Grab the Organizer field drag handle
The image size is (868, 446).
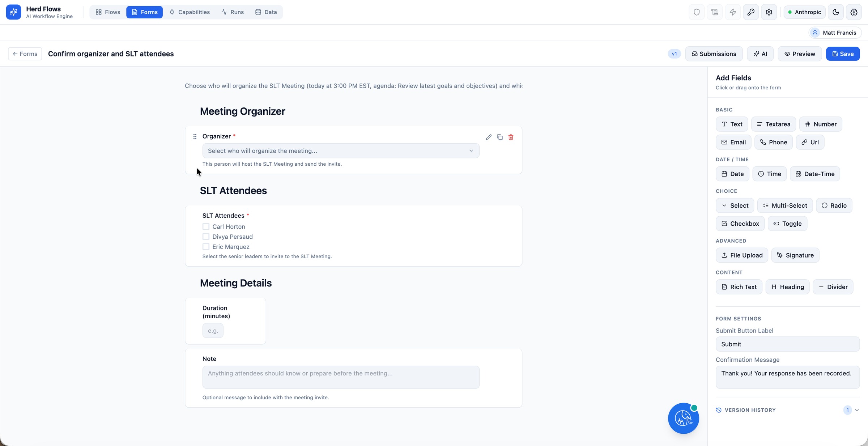195,136
